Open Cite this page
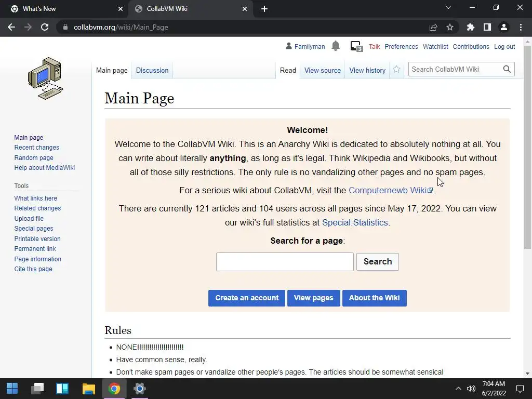This screenshot has width=532, height=399. pos(33,269)
